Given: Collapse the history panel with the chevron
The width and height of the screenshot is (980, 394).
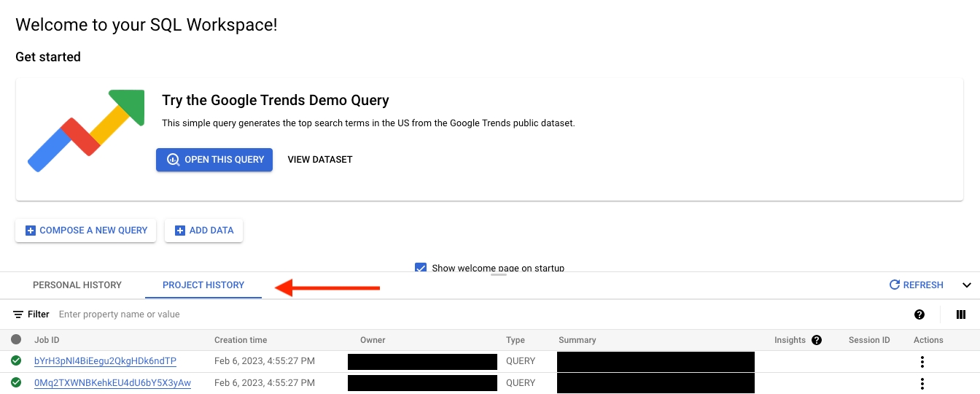Looking at the screenshot, I should tap(967, 285).
